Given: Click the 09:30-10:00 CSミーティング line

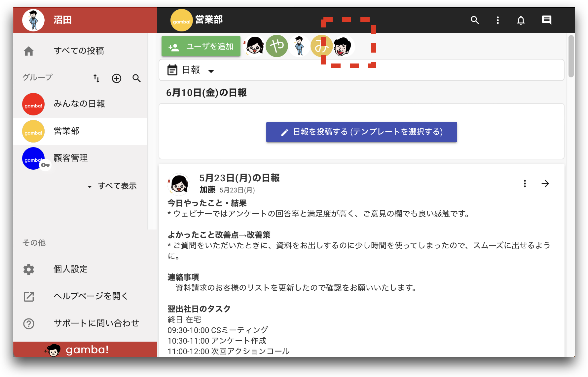Looking at the screenshot, I should (218, 330).
